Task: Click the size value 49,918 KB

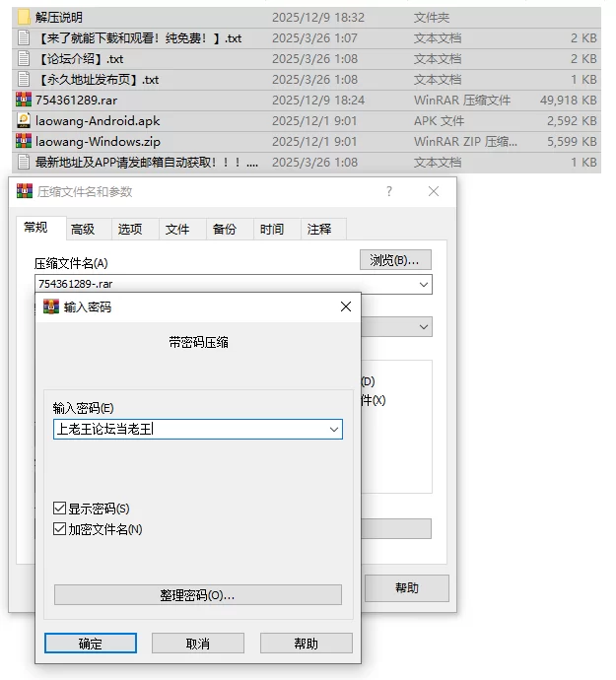Action: coord(569,101)
